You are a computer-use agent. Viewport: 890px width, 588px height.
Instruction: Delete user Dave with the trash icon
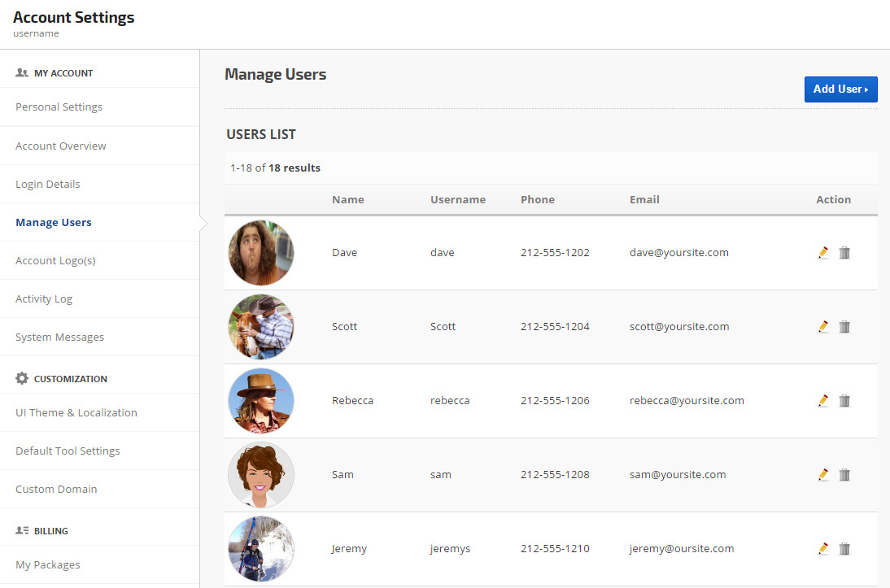click(844, 253)
